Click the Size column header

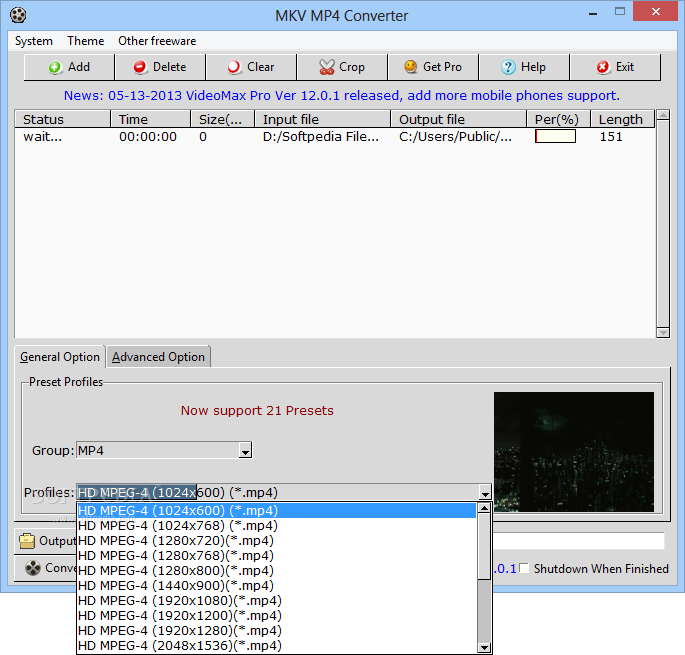click(x=222, y=119)
